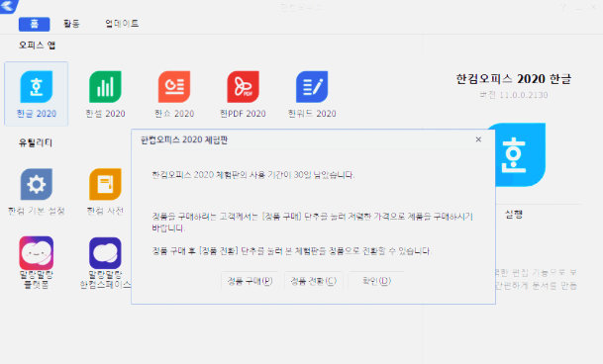Open the 말랑말랑 플랫폼 icon
Image resolution: width=603 pixels, height=364 pixels.
[37, 253]
